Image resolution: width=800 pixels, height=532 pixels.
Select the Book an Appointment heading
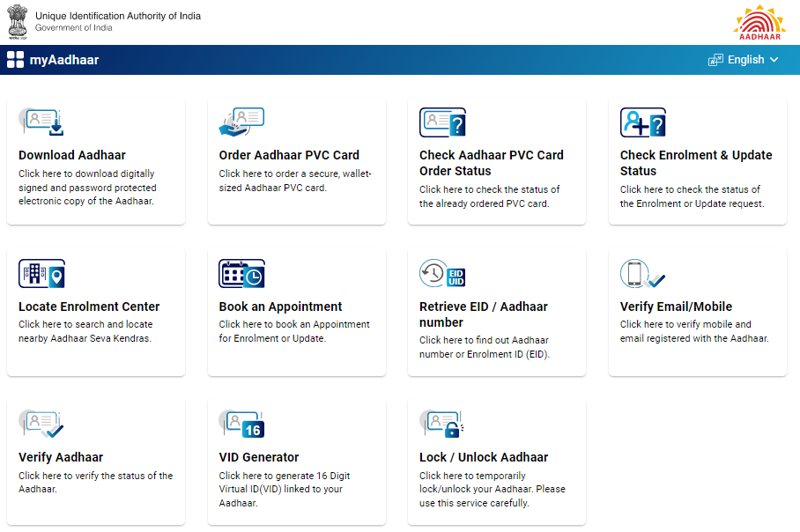280,307
